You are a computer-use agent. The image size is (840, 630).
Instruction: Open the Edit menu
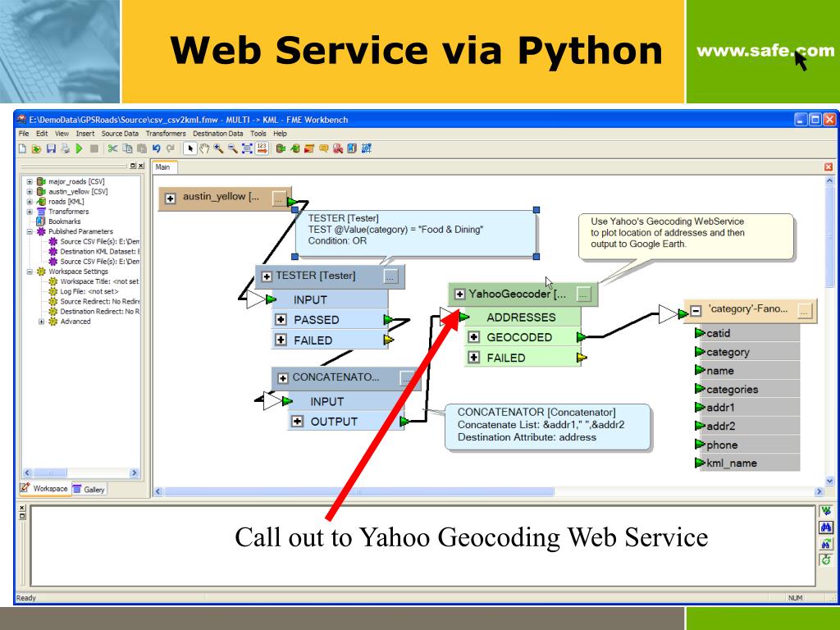42,134
